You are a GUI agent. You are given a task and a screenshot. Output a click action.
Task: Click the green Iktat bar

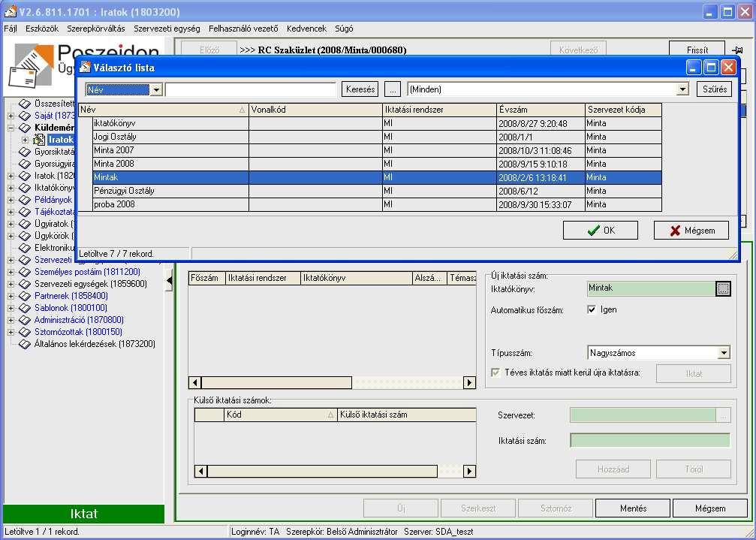coord(84,514)
